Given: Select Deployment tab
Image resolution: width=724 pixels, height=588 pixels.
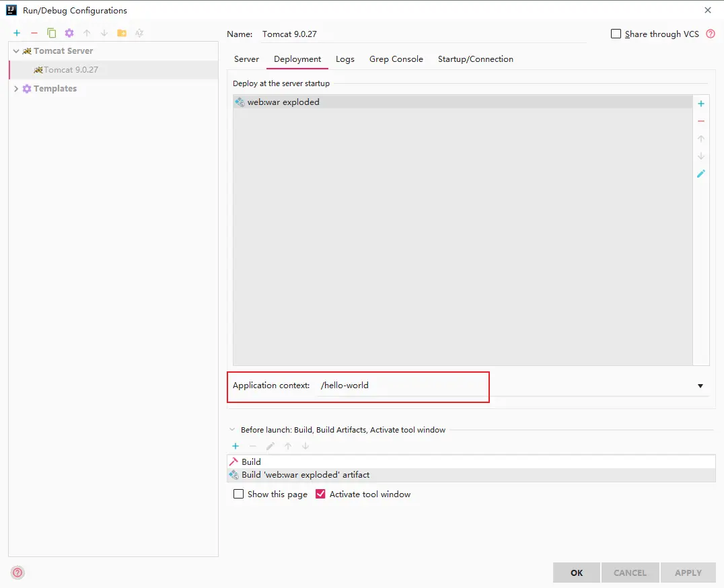Looking at the screenshot, I should pyautogui.click(x=297, y=59).
